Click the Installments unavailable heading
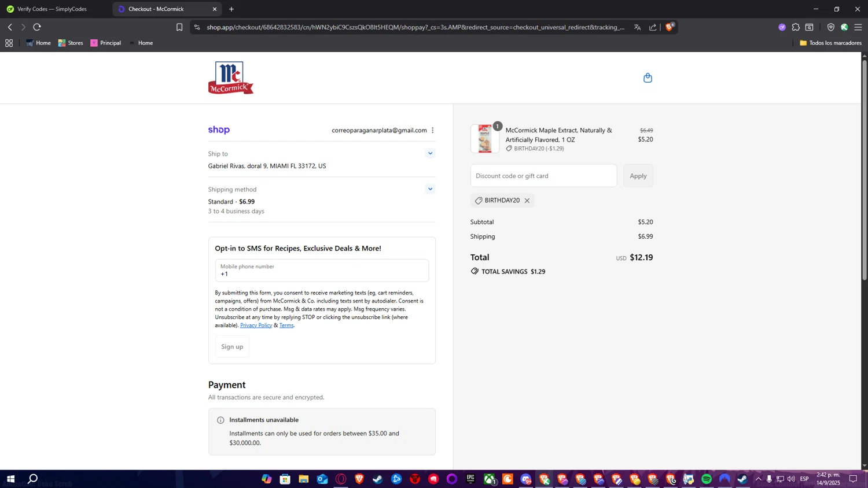This screenshot has height=488, width=868. click(264, 420)
